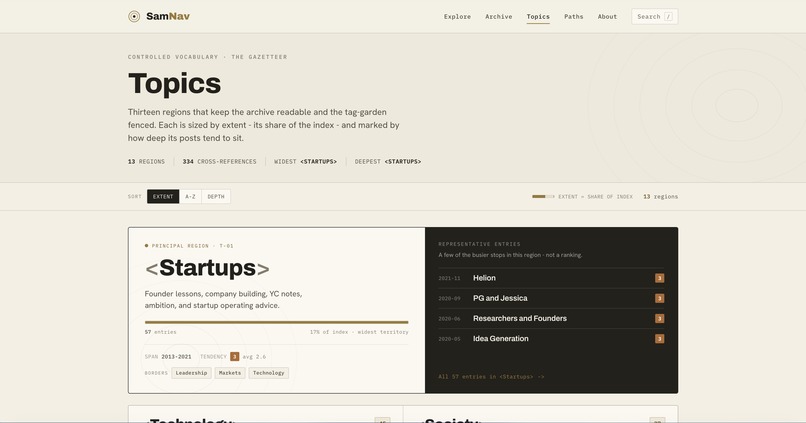
Task: Click the avg 2.6 tendency value
Action: [x=254, y=356]
